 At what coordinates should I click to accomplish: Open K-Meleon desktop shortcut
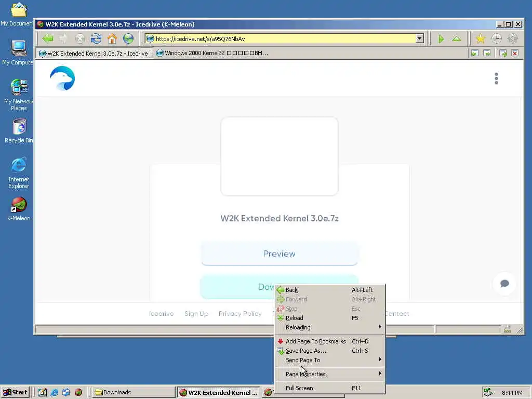tap(19, 209)
